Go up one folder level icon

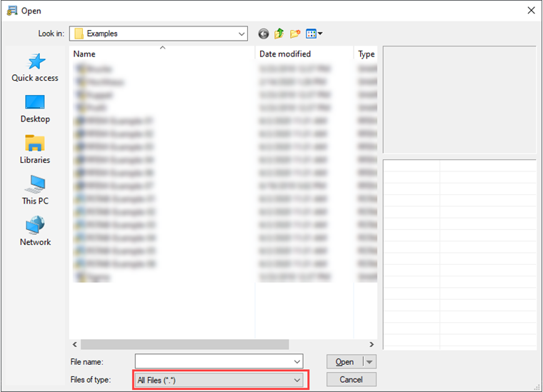coord(279,34)
